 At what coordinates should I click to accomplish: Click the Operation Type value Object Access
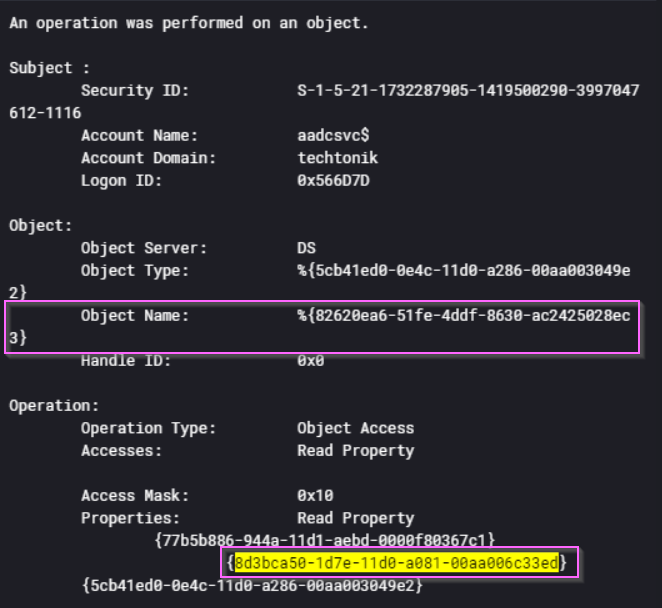(x=355, y=428)
